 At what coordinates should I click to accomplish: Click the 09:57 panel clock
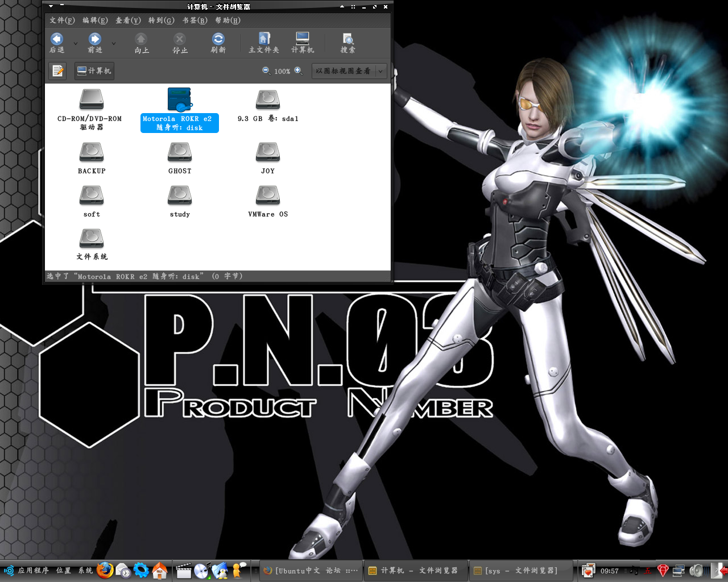click(x=610, y=571)
